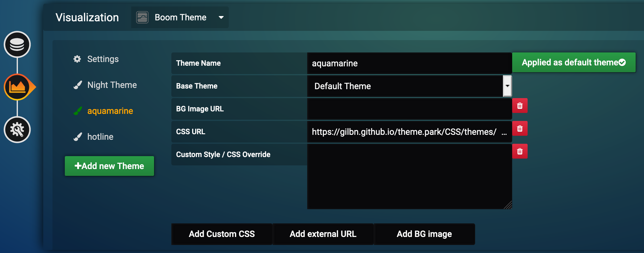Screen dimensions: 644x253
Task: Switch to the hotline theme
Action: click(x=100, y=137)
